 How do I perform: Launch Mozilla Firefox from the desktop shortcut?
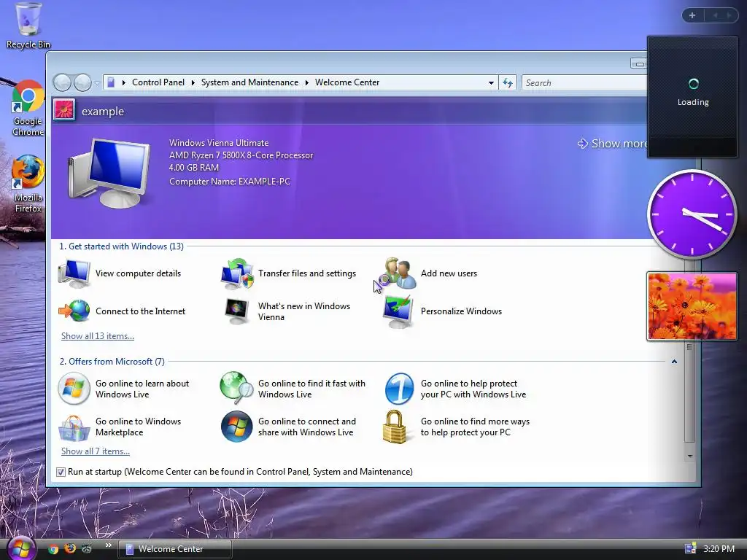click(28, 184)
